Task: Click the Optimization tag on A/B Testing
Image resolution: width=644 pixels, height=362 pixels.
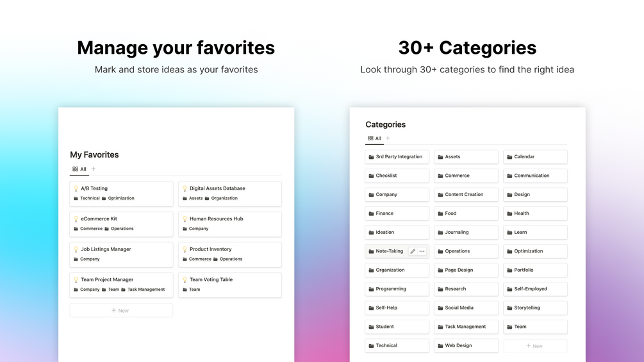Action: [121, 199]
